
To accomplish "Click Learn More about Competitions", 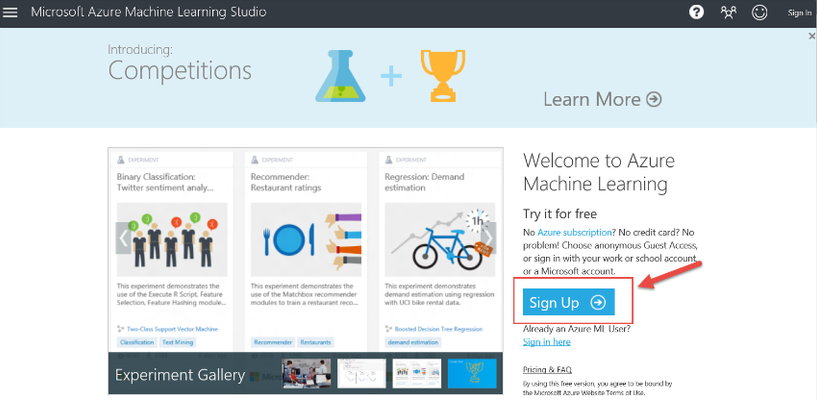I will (x=602, y=99).
